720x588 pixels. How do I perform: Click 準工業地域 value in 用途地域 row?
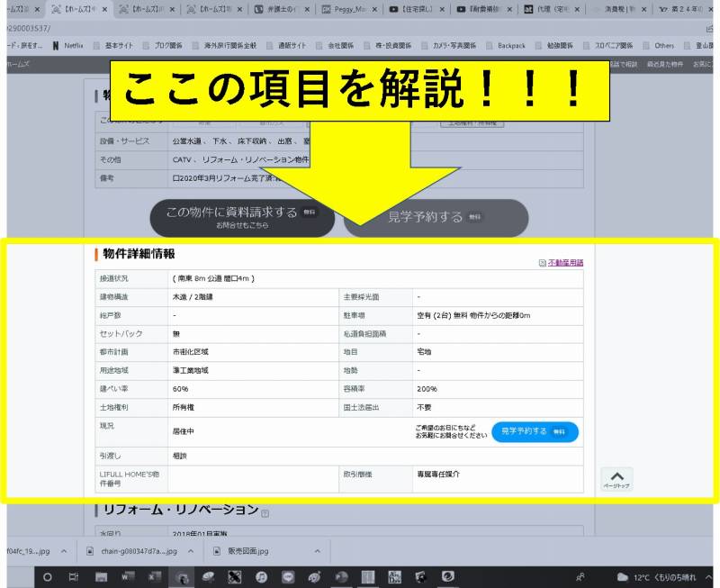[191, 370]
